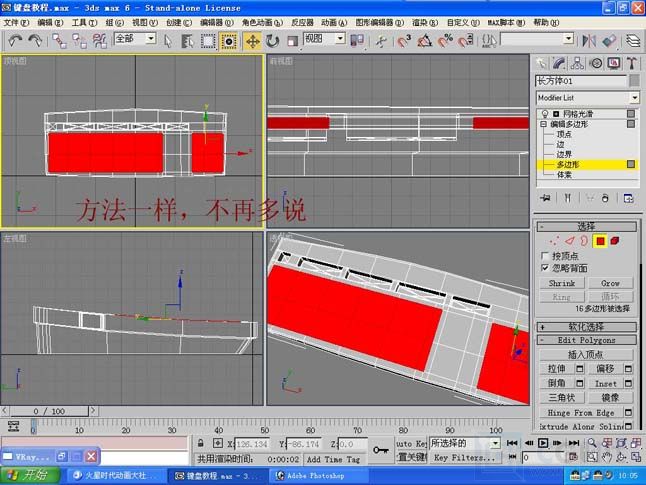This screenshot has width=646, height=485.
Task: Switch to the Modify command panel
Action: (x=559, y=63)
